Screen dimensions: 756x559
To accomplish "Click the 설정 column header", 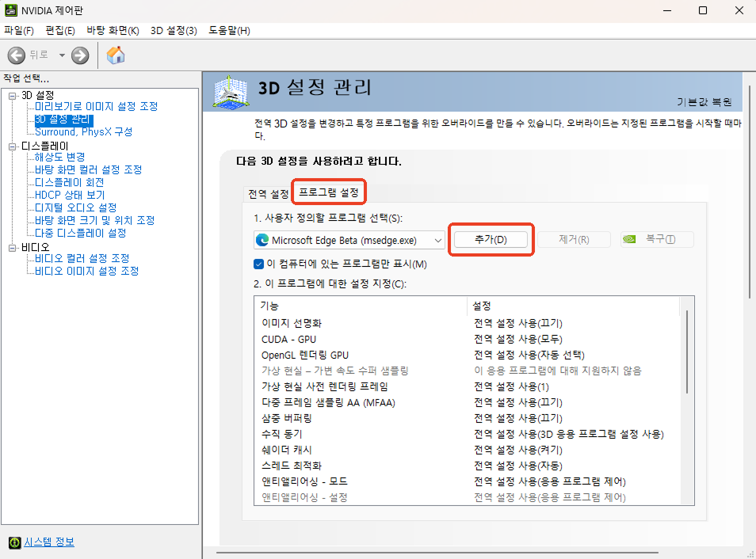I will pos(573,306).
